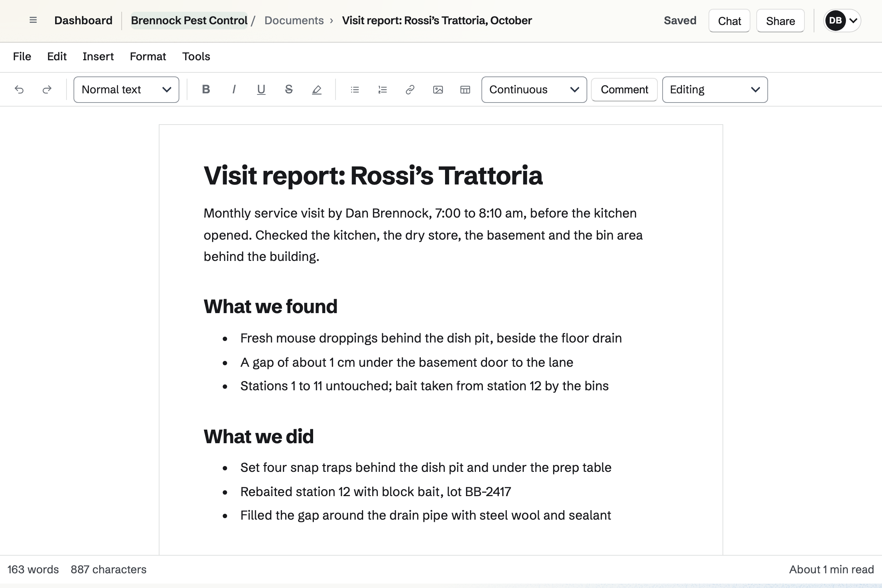Viewport: 882px width, 588px height.
Task: Open the Format menu
Action: click(148, 57)
